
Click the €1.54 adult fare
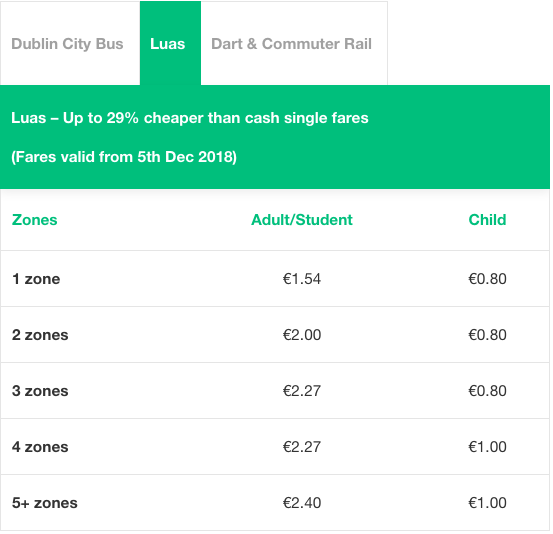[302, 279]
